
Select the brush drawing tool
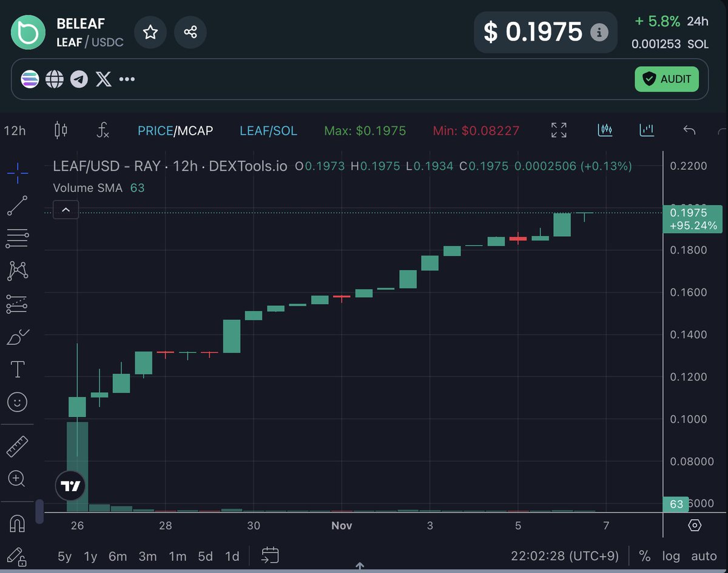pos(17,336)
